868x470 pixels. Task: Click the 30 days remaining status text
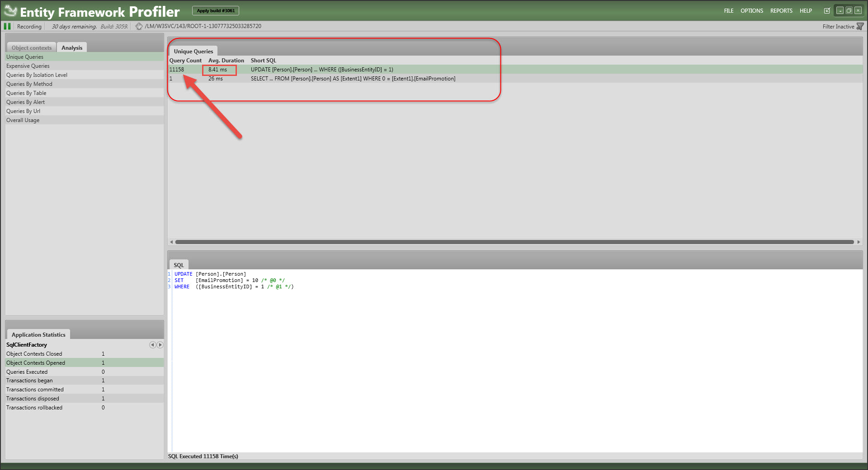[74, 27]
